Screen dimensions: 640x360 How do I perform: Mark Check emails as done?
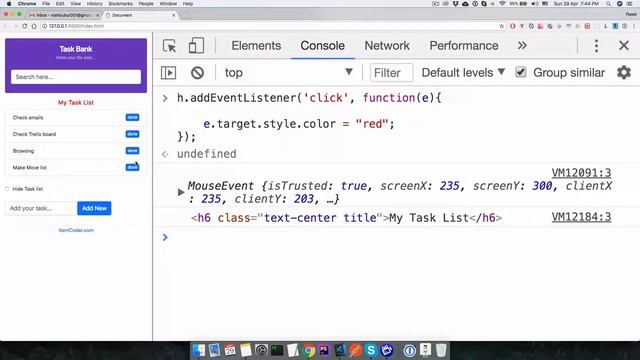point(132,118)
